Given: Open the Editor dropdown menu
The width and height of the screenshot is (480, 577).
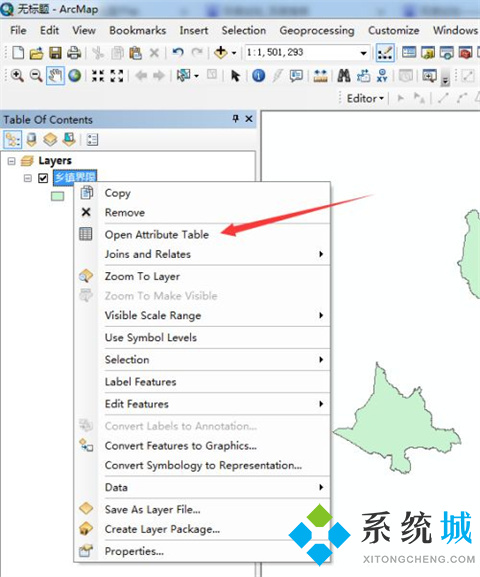Looking at the screenshot, I should click(x=365, y=98).
